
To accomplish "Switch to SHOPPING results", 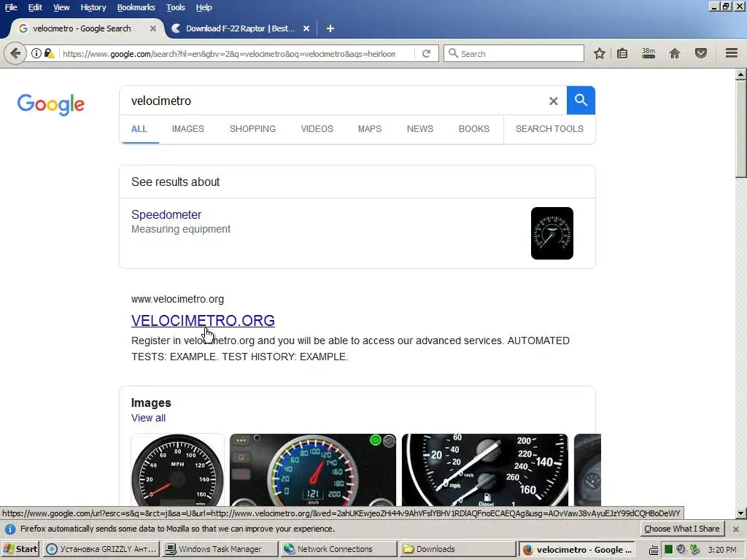I will [252, 129].
